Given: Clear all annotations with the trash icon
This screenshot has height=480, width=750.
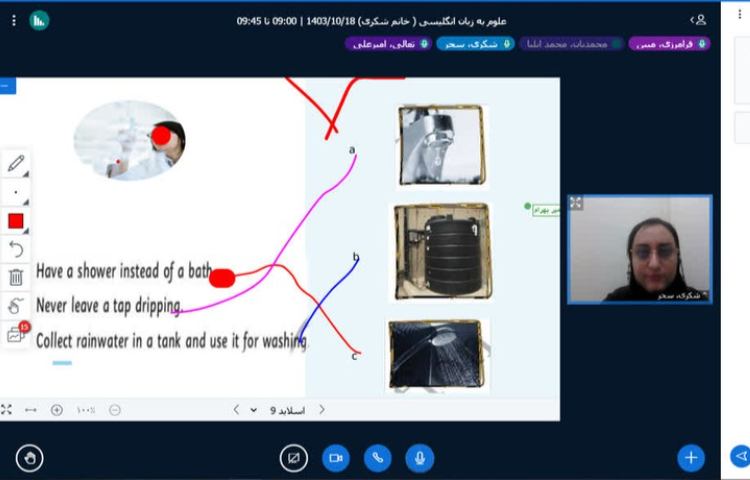Looking at the screenshot, I should [x=16, y=277].
